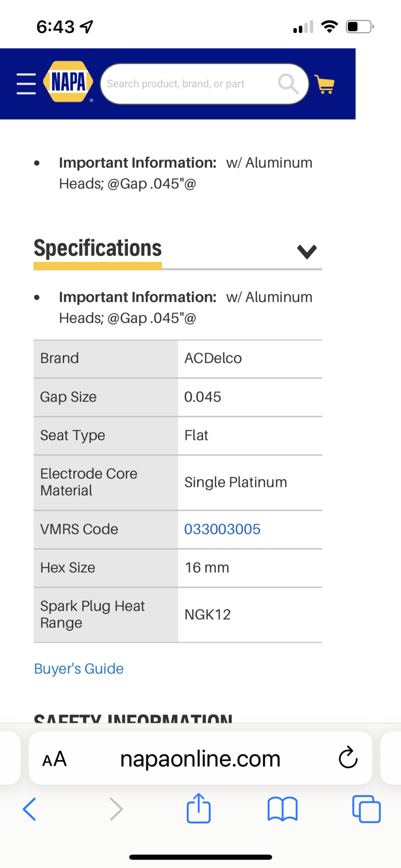Tap the napaonline.com address bar
The height and width of the screenshot is (868, 401).
tap(200, 759)
